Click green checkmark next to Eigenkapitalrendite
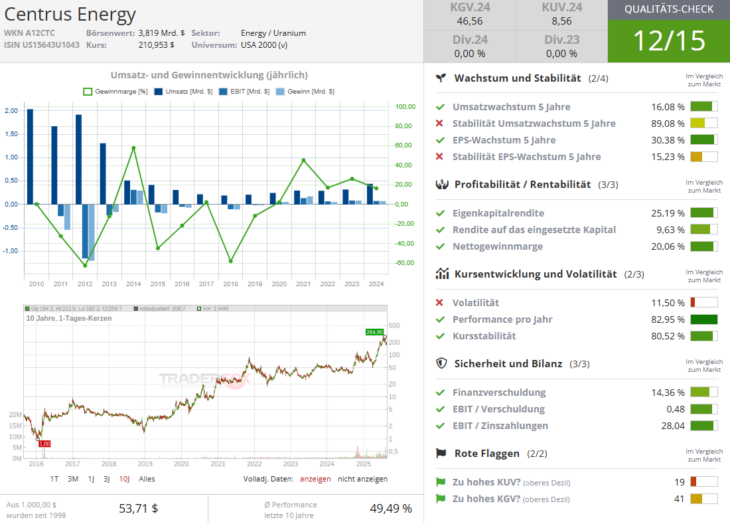Image resolution: width=730 pixels, height=522 pixels. (x=440, y=213)
